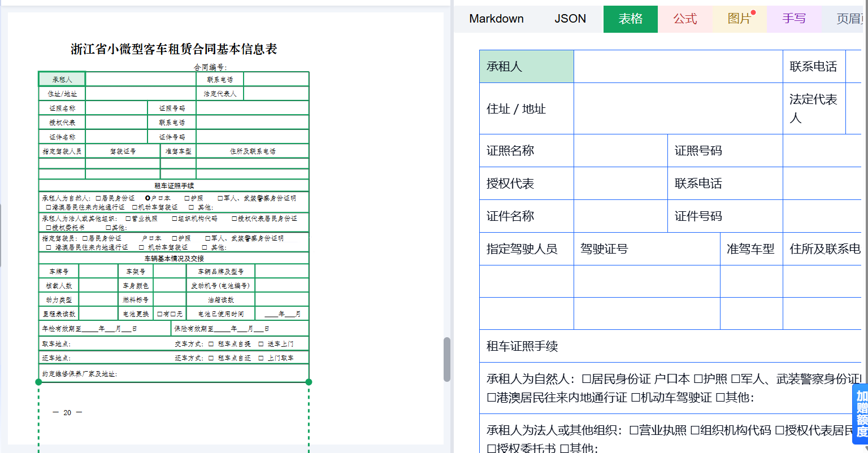
Task: Open the 图片 tab
Action: click(740, 19)
